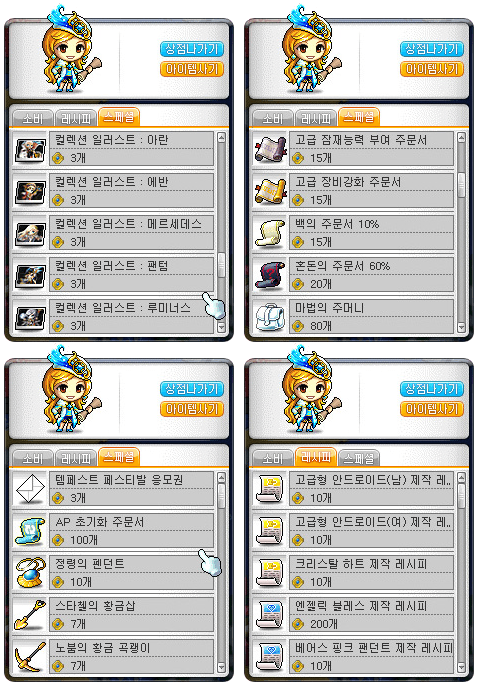Click 아이템사기 button in bottom-right shop
Screen dimensions: 479x685
tap(432, 409)
